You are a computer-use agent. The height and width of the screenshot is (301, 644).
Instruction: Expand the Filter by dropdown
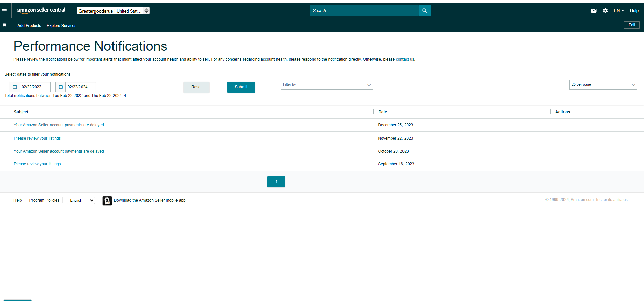(x=326, y=85)
